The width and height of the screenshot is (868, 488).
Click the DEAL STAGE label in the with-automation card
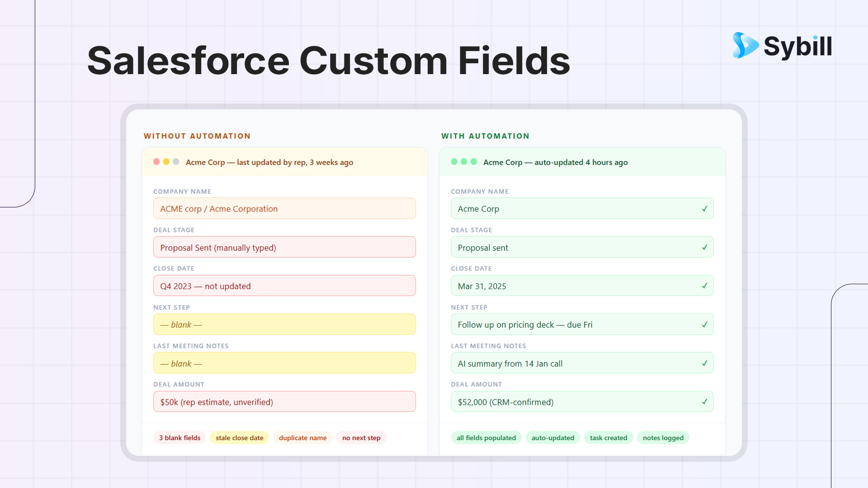coord(472,230)
